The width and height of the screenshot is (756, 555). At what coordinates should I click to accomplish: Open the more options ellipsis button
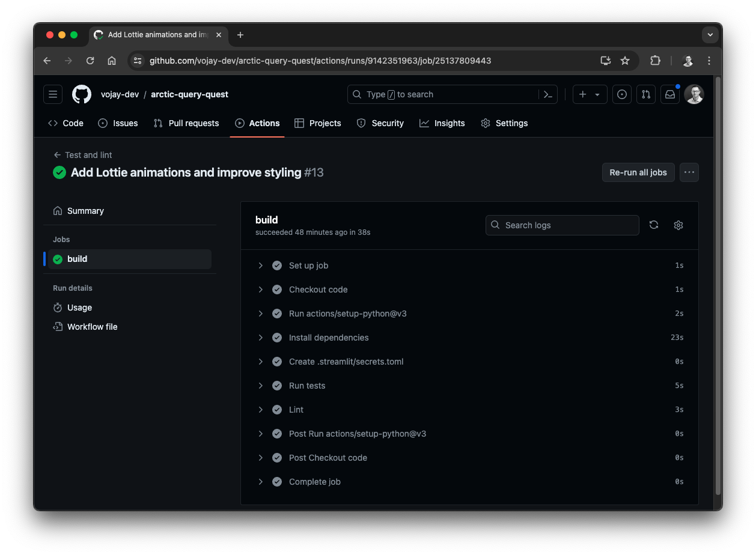point(689,172)
